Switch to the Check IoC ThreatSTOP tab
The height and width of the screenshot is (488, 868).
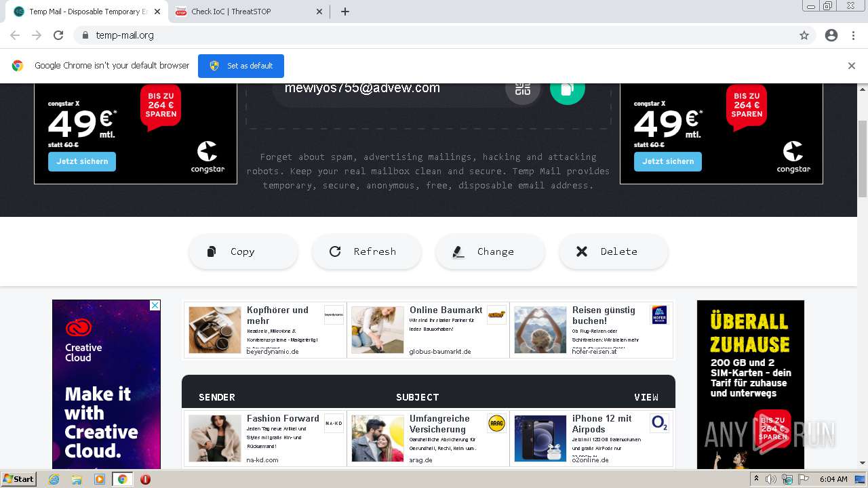pyautogui.click(x=250, y=12)
